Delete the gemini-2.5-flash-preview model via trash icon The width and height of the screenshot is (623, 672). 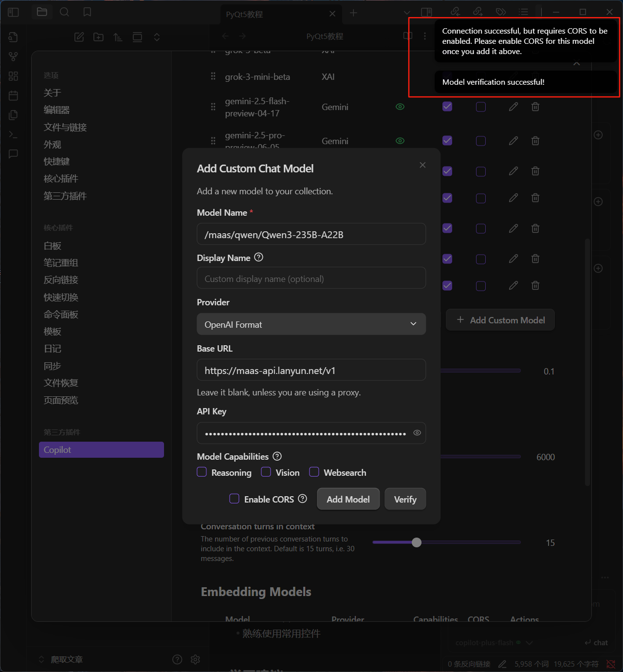(x=535, y=107)
